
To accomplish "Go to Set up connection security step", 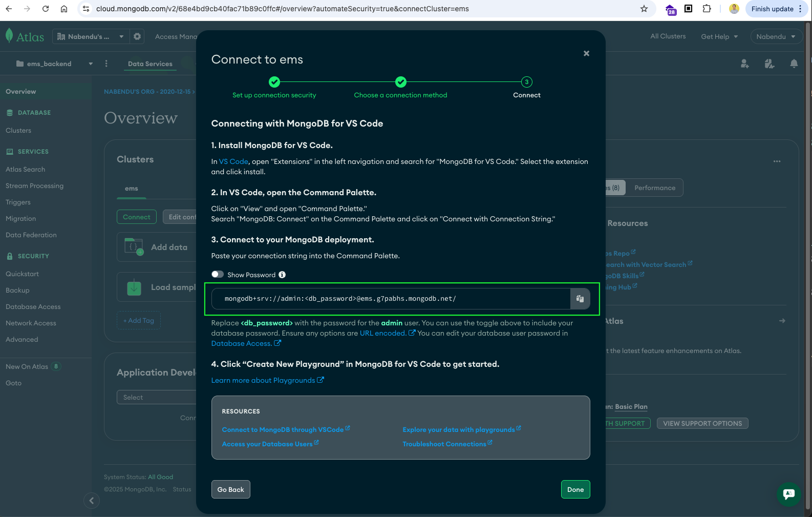I will click(x=274, y=88).
